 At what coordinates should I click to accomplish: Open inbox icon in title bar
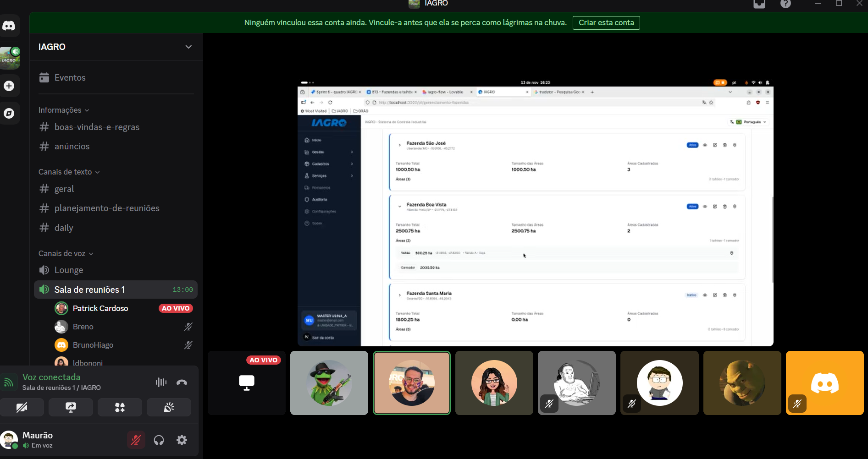759,4
